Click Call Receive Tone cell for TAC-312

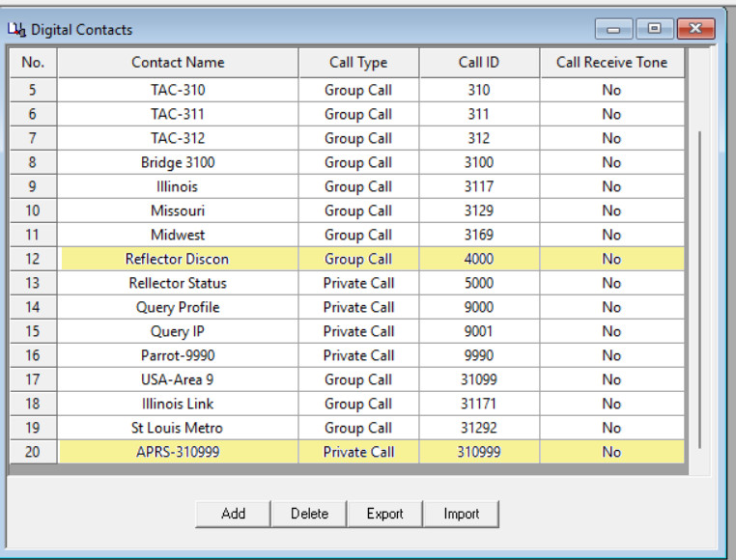click(612, 138)
